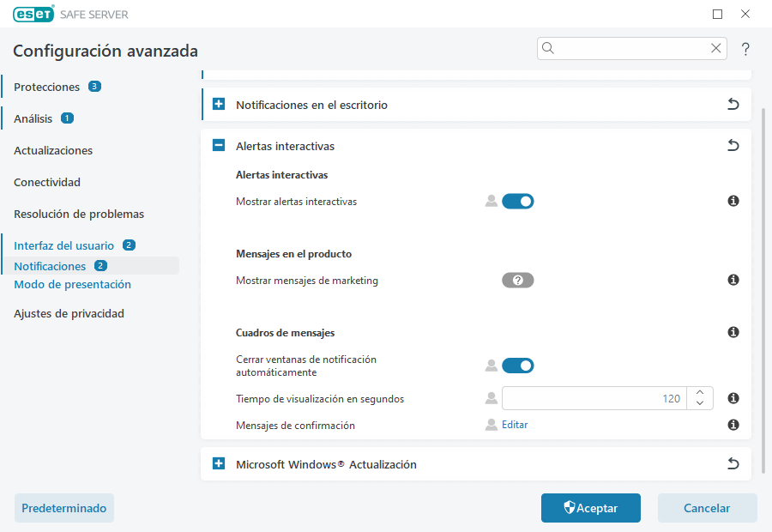Image resolution: width=772 pixels, height=532 pixels.
Task: Turn off Cerrar ventanas de notificación automáticamente
Action: pos(518,365)
